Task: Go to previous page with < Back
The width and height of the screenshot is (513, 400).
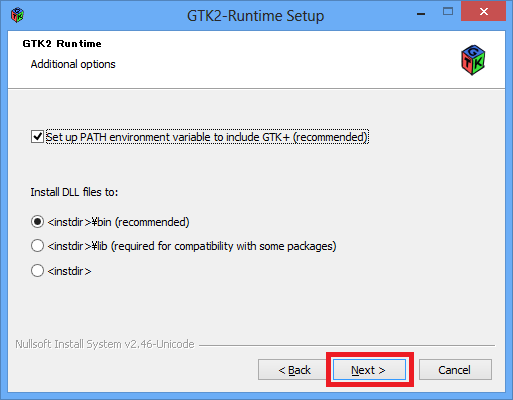Action: click(294, 370)
